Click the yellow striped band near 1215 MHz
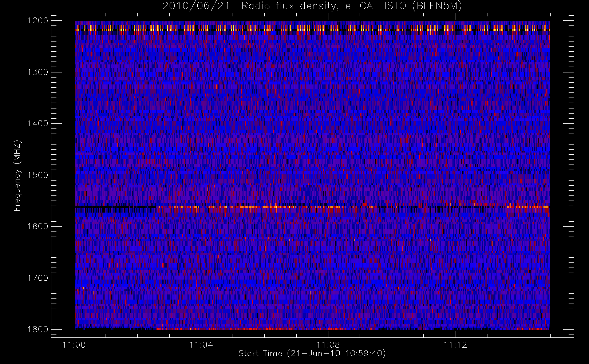 click(x=312, y=28)
